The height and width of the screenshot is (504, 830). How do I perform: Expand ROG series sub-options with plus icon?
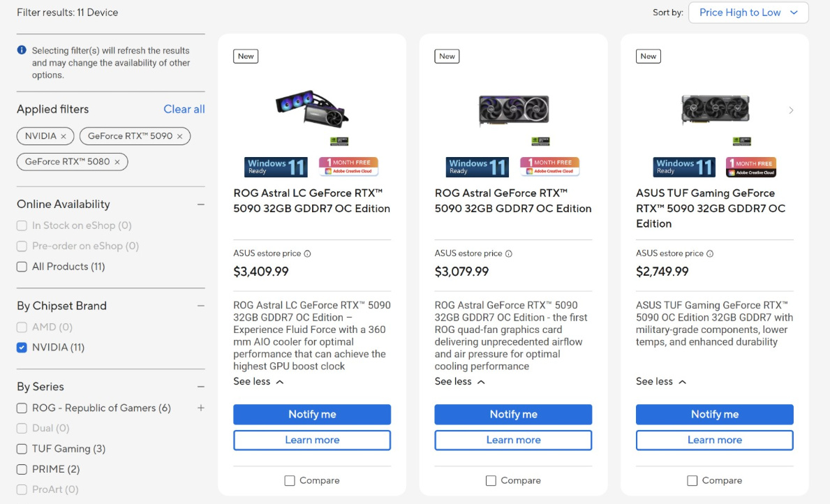(201, 408)
